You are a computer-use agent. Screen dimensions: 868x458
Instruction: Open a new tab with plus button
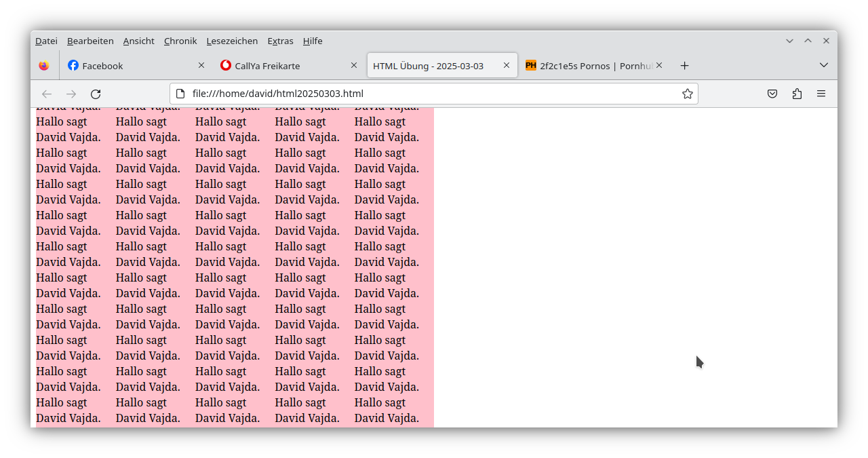tap(684, 66)
